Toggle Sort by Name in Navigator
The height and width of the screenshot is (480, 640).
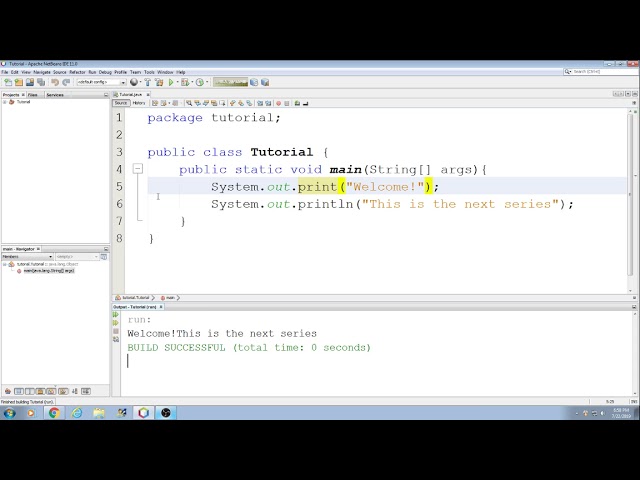[x=75, y=391]
